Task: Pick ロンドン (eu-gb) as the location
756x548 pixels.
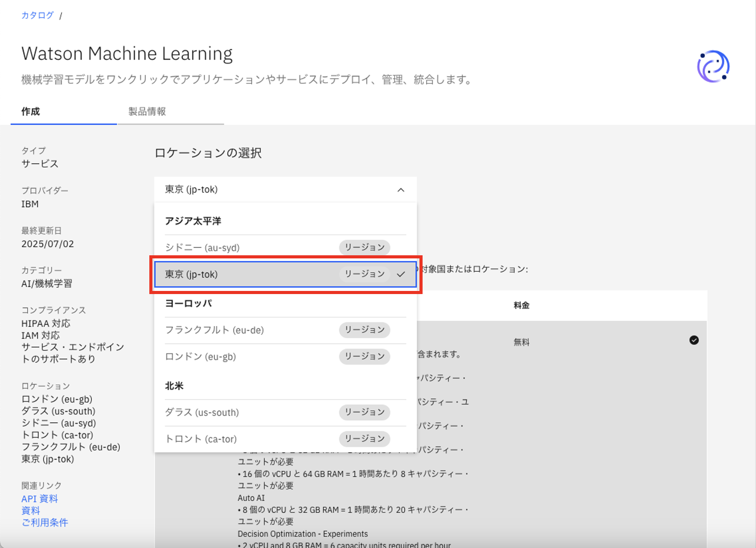Action: [x=201, y=357]
